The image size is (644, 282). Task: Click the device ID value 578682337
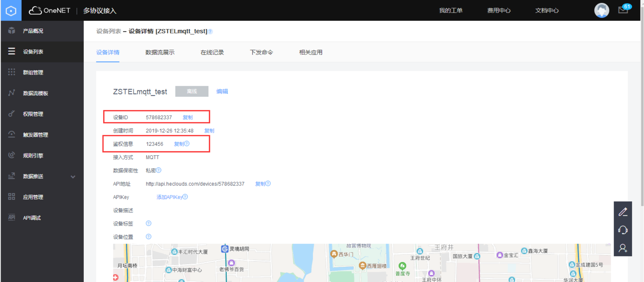click(159, 117)
